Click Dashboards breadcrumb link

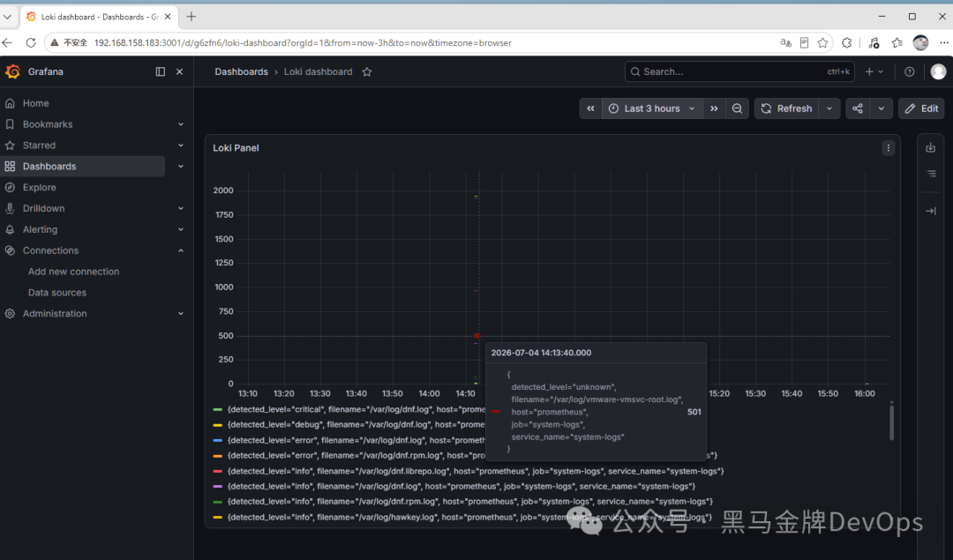coord(241,71)
